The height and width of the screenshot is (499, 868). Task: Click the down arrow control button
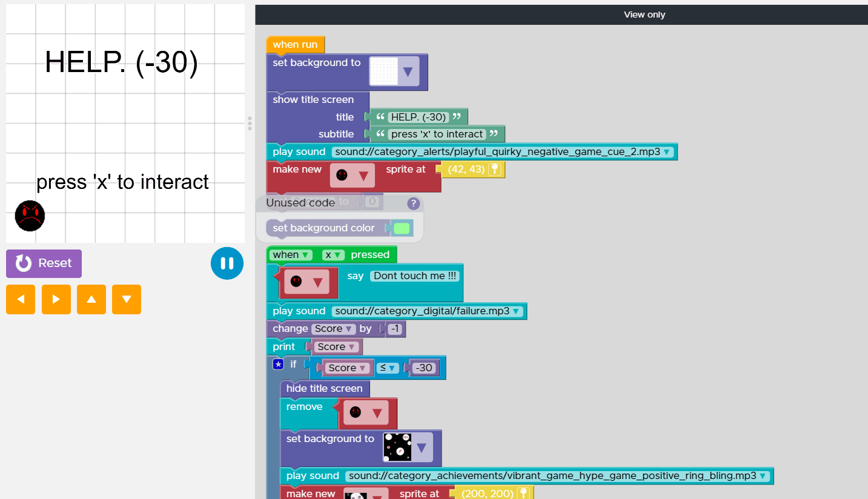[x=127, y=299]
